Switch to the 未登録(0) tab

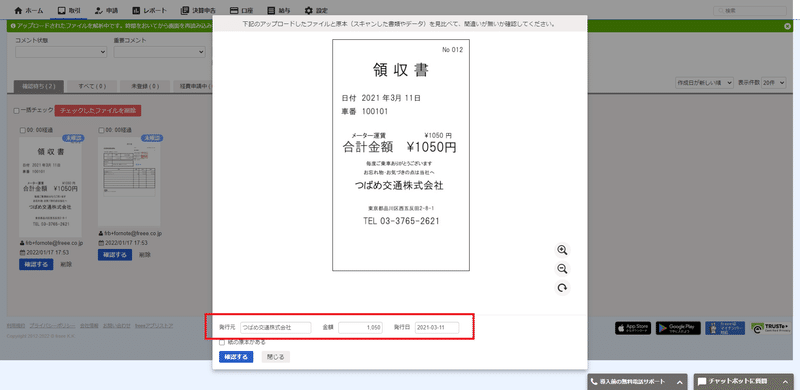pyautogui.click(x=144, y=87)
